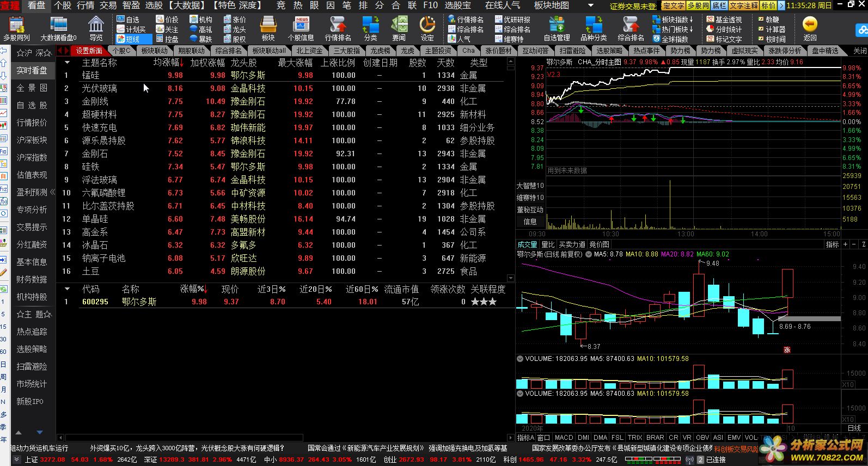Expand the sidebar up triangle at the bottom
868x466 pixels.
point(19,433)
